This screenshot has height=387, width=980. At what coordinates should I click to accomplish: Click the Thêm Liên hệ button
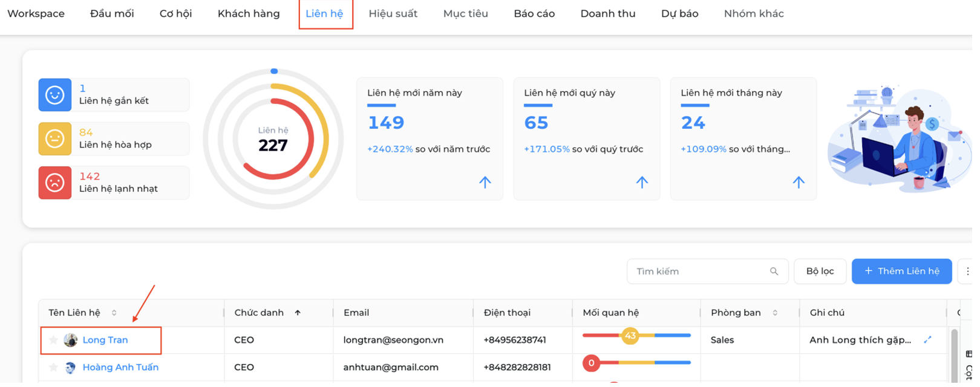[901, 272]
